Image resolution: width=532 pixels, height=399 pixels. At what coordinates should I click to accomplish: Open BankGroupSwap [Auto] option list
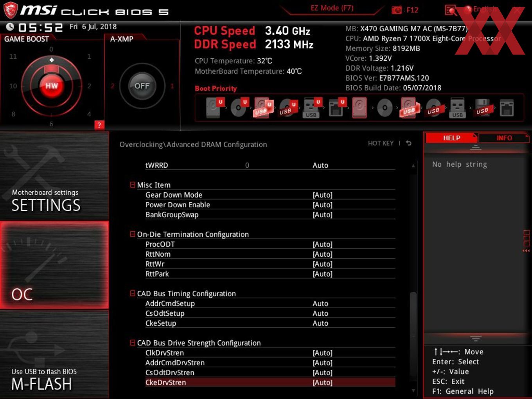pos(322,214)
